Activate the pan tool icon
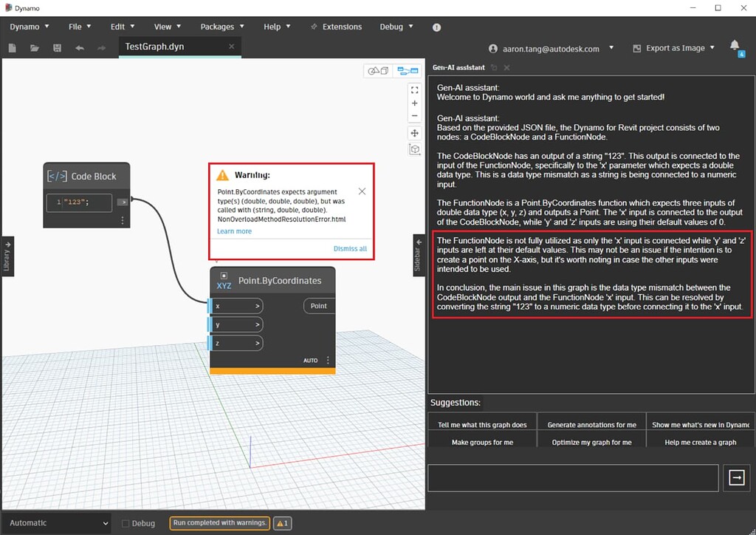Viewport: 756px width, 535px height. (x=415, y=132)
